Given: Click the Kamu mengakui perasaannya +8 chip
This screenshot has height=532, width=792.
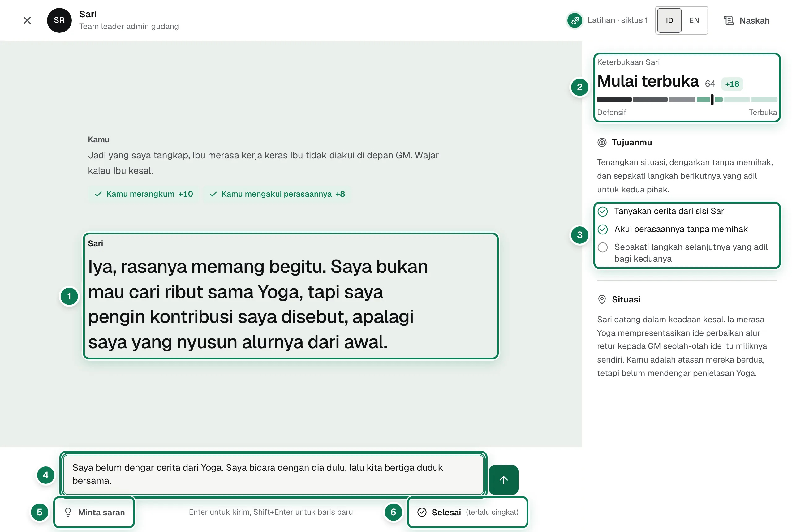Looking at the screenshot, I should point(277,194).
